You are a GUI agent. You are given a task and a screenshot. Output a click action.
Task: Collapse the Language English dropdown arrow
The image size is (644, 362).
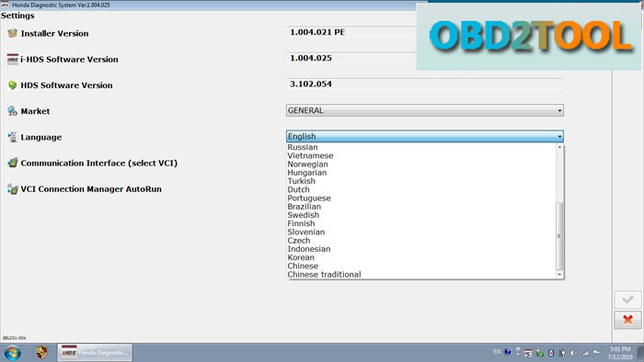pyautogui.click(x=559, y=137)
